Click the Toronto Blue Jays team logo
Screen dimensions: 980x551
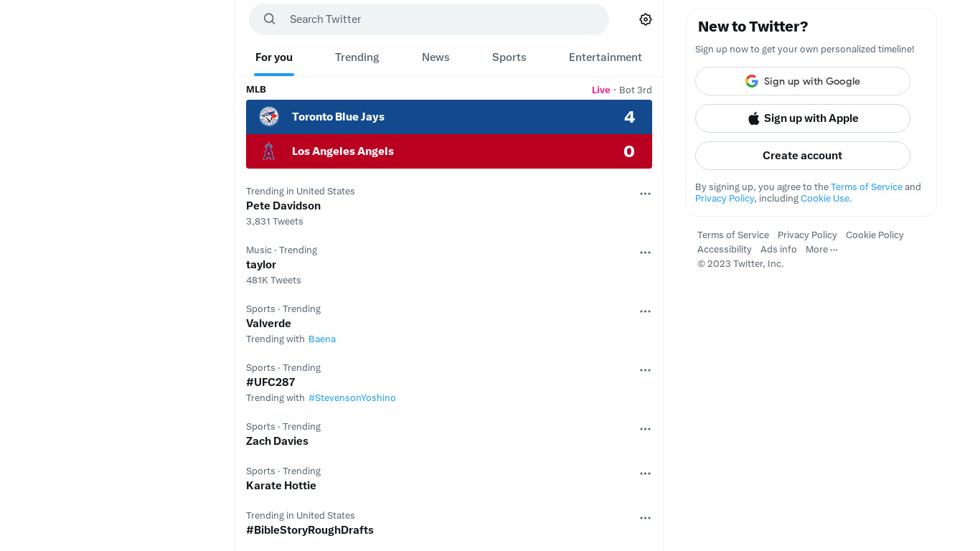click(269, 117)
